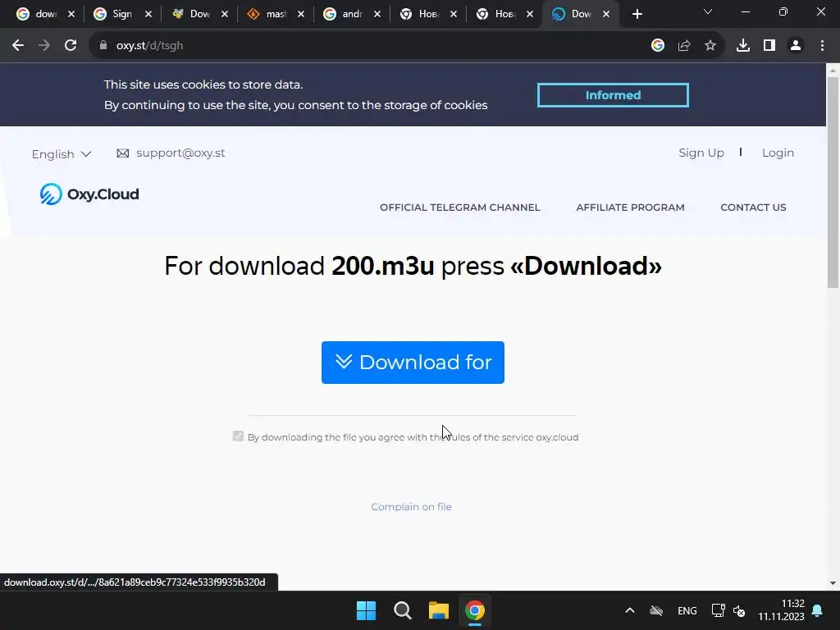Click the ENG language indicator

point(687,610)
